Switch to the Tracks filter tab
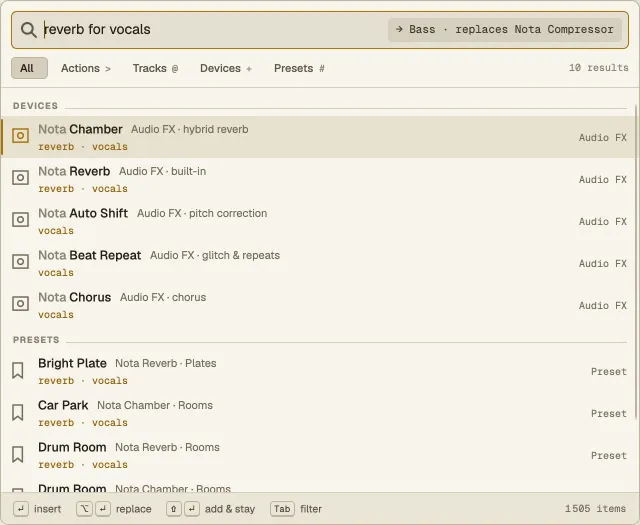Screen dimensions: 640x525 coord(155,68)
